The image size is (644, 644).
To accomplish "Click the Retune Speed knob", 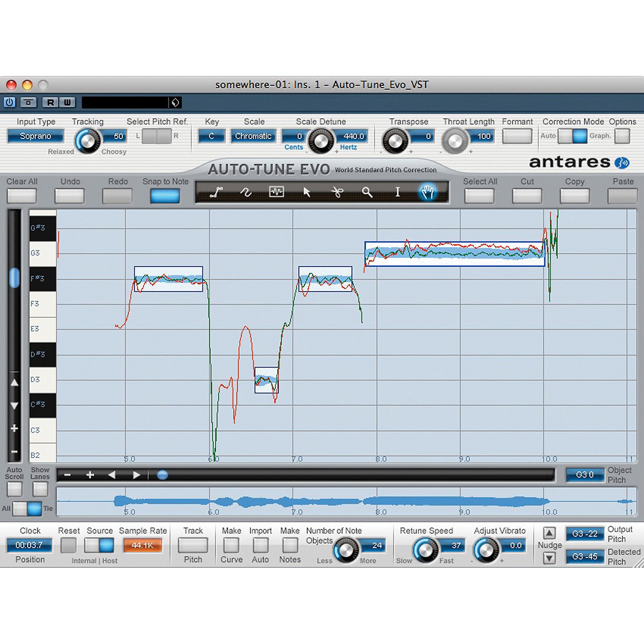I will (425, 550).
